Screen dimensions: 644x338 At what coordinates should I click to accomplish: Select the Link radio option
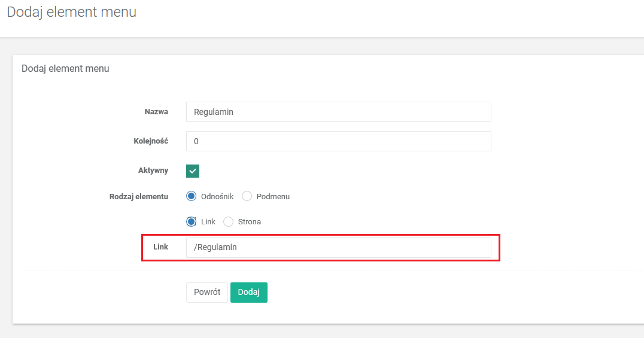192,222
